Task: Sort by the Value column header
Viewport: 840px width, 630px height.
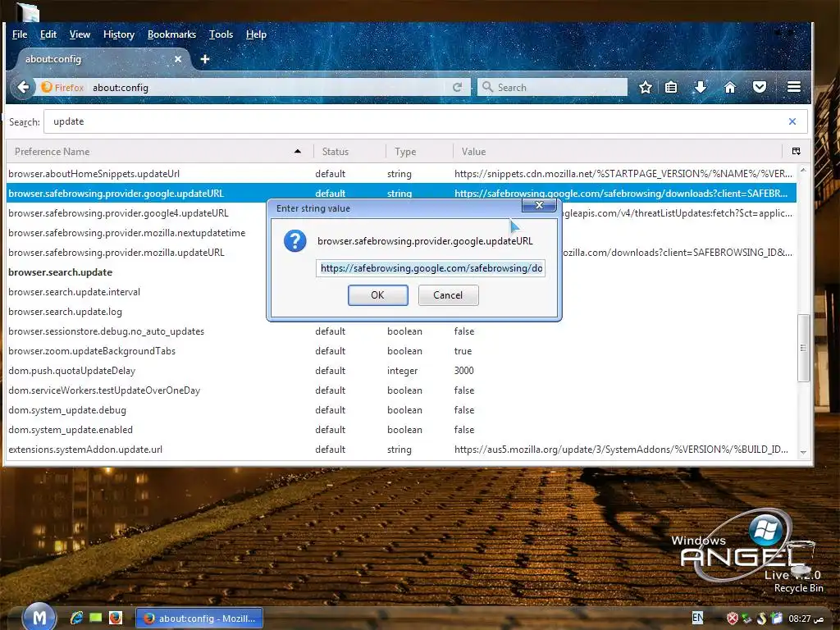Action: tap(618, 152)
